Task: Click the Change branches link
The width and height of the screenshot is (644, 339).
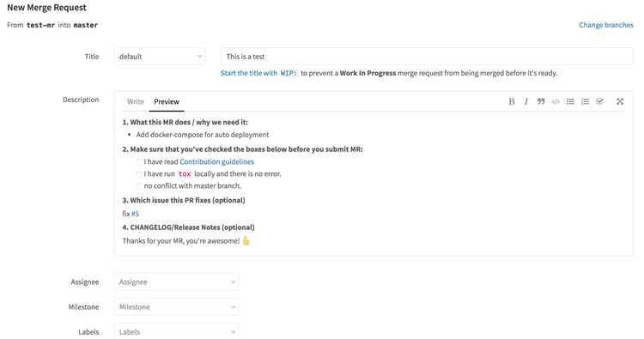Action: pos(606,25)
